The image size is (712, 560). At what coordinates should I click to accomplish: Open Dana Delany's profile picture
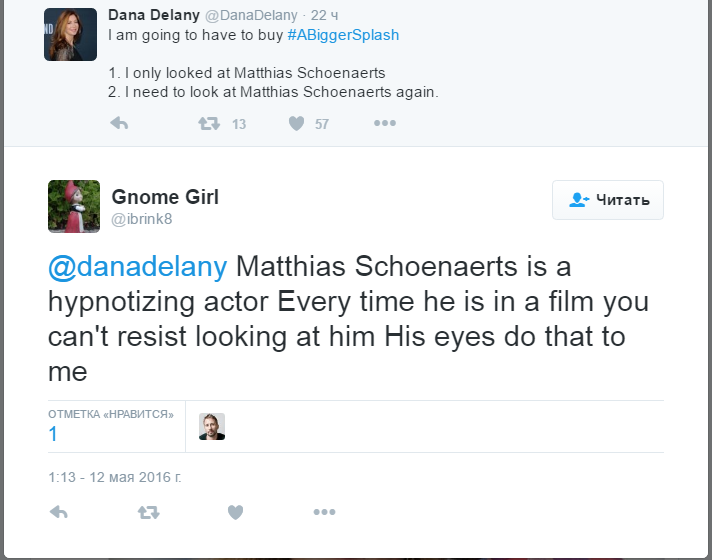[x=70, y=34]
